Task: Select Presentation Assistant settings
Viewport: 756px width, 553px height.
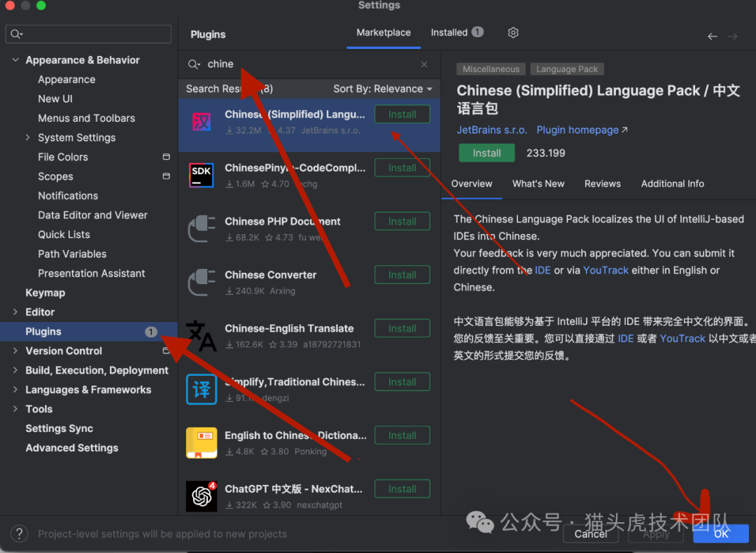Action: (91, 274)
